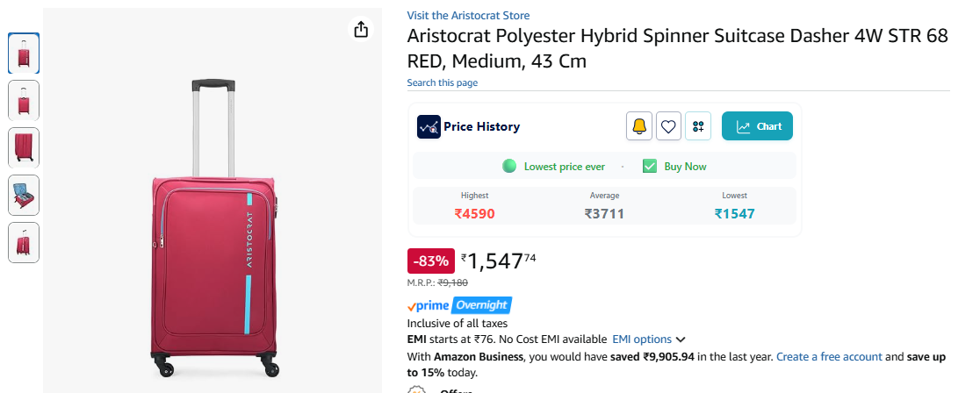Viewport: 980px width, 393px height.
Task: Select the first suitcase thumbnail
Action: (24, 53)
